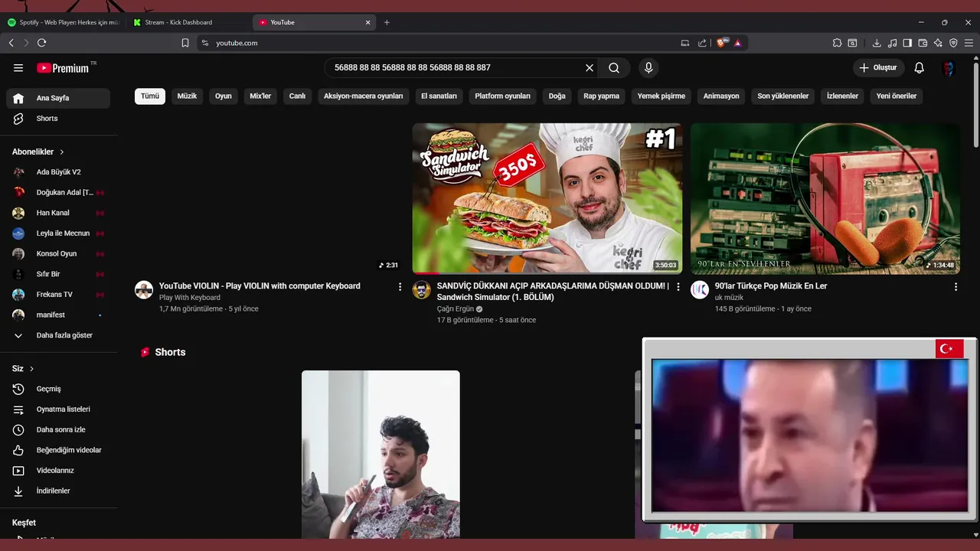Go to Ana Sayfa in sidebar
Image resolution: width=980 pixels, height=551 pixels.
pos(58,98)
